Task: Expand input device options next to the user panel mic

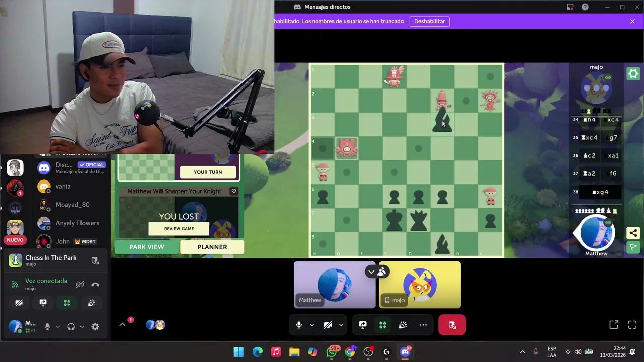Action: point(58,327)
